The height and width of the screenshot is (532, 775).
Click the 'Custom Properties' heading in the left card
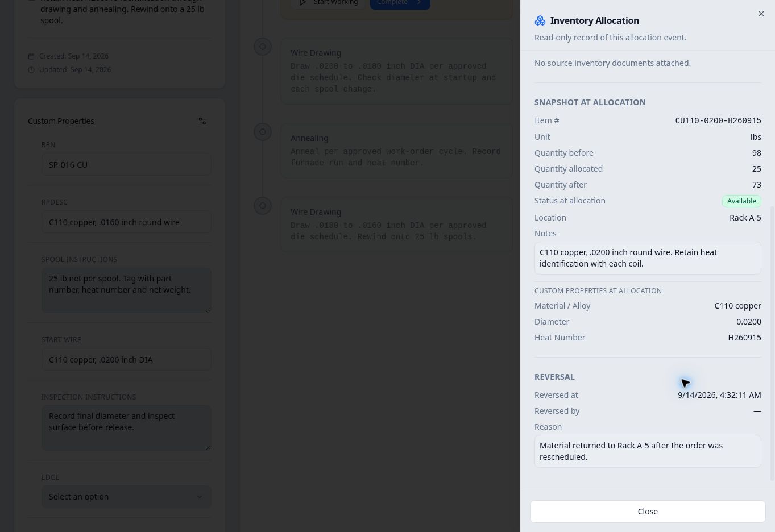coord(61,121)
